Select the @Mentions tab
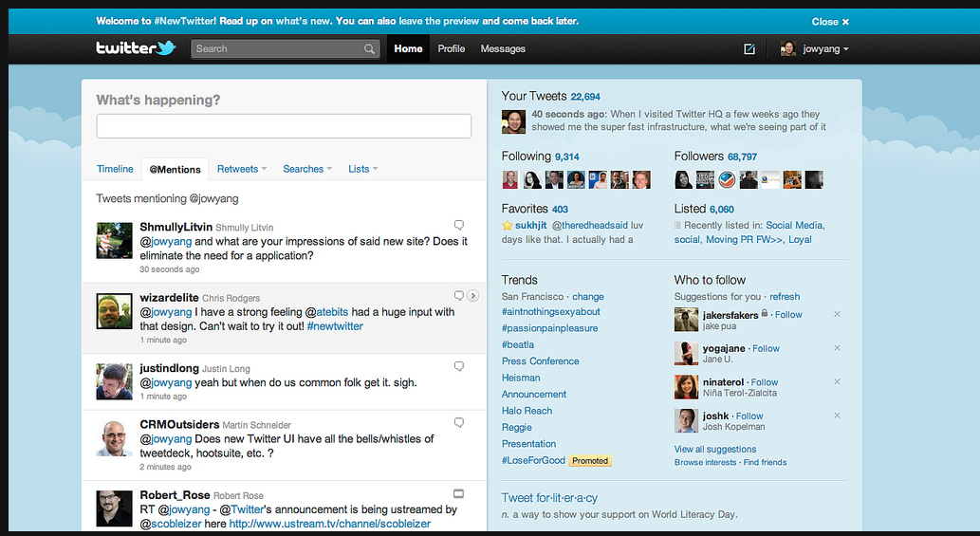 tap(175, 169)
